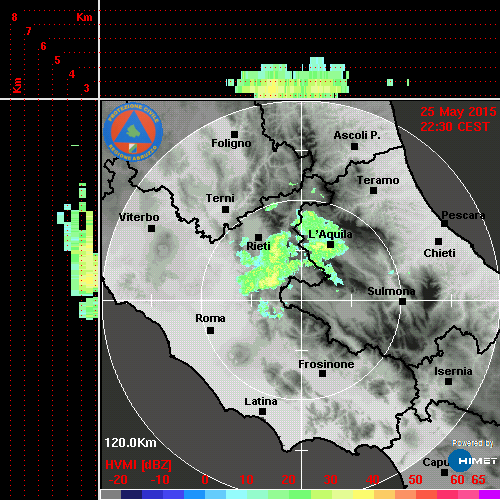Image resolution: width=500 pixels, height=500 pixels.
Task: Select the 5 km height axis label
Action: click(x=57, y=60)
